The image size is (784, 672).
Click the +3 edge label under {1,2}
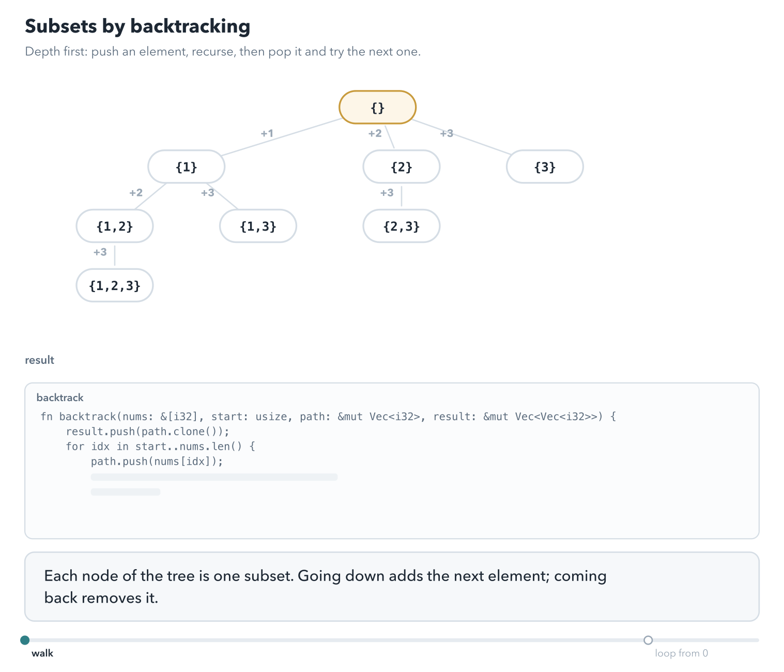[x=100, y=252]
